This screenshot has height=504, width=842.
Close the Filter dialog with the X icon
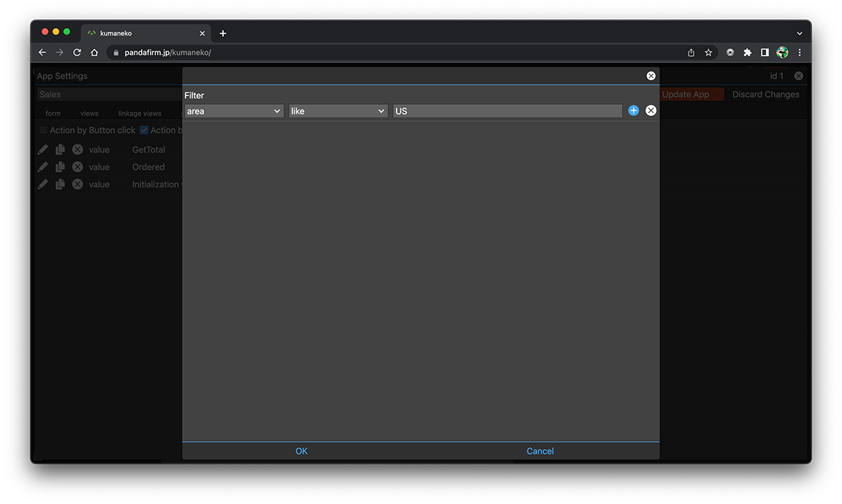tap(651, 76)
